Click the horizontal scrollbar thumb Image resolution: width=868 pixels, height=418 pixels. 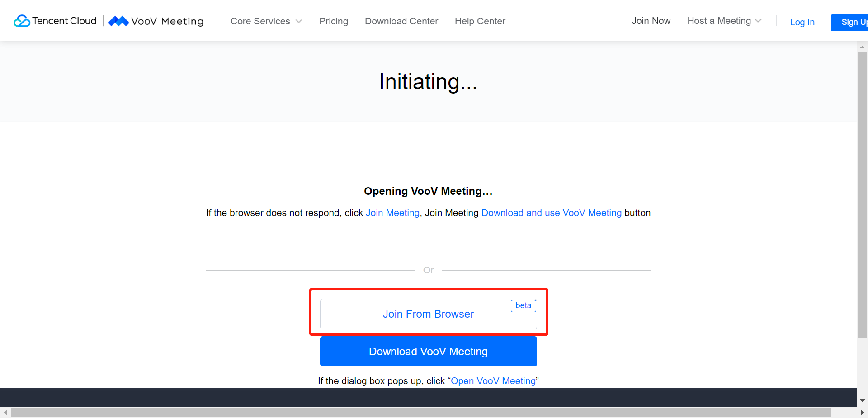421,412
